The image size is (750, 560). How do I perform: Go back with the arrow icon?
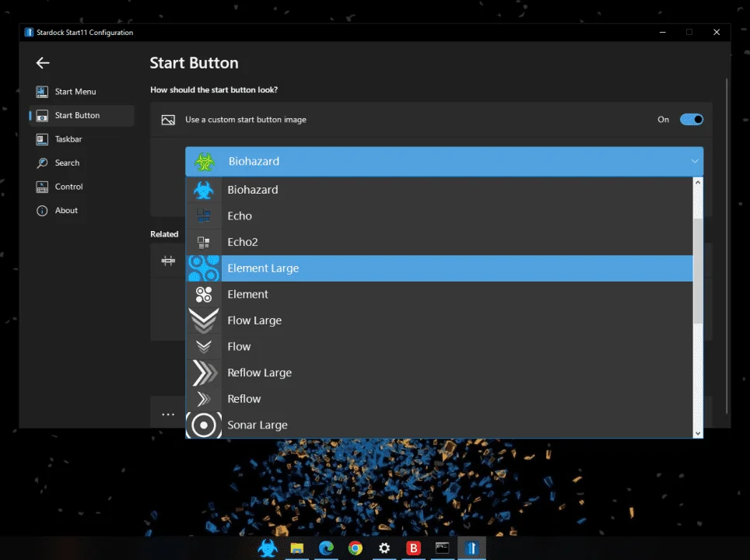tap(43, 63)
